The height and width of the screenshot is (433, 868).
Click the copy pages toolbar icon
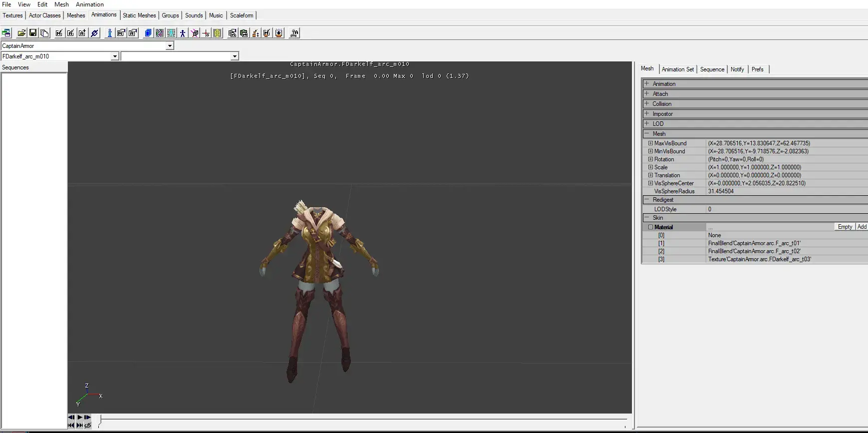point(44,33)
